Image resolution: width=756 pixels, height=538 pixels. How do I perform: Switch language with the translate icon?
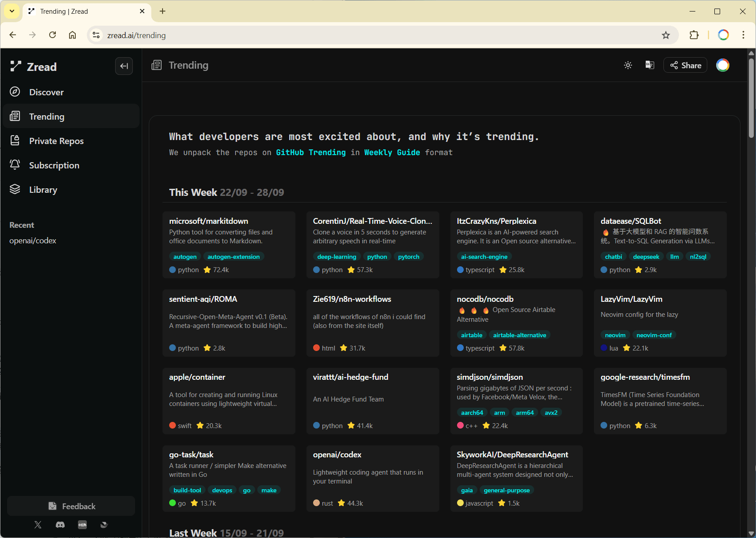[x=650, y=65]
